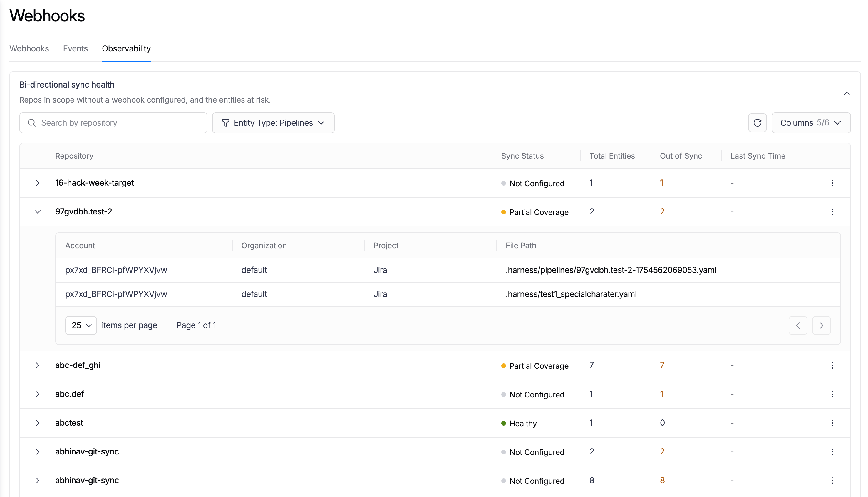Select the Observability tab
Image resolution: width=868 pixels, height=497 pixels.
126,48
